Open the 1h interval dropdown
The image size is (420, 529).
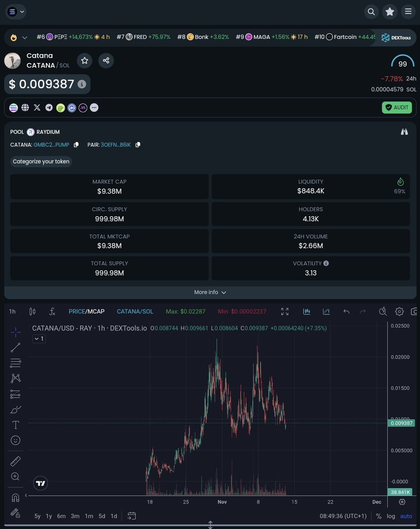12,311
